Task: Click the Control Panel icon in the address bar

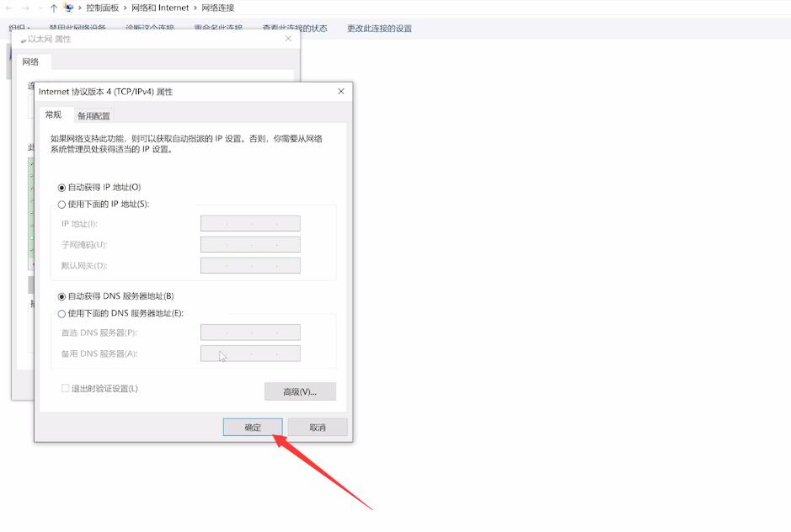Action: click(x=68, y=8)
